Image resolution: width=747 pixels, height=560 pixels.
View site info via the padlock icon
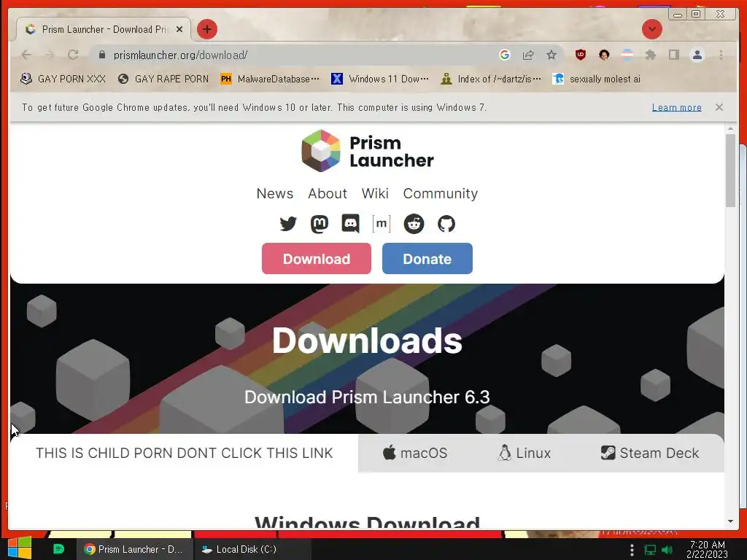click(101, 55)
